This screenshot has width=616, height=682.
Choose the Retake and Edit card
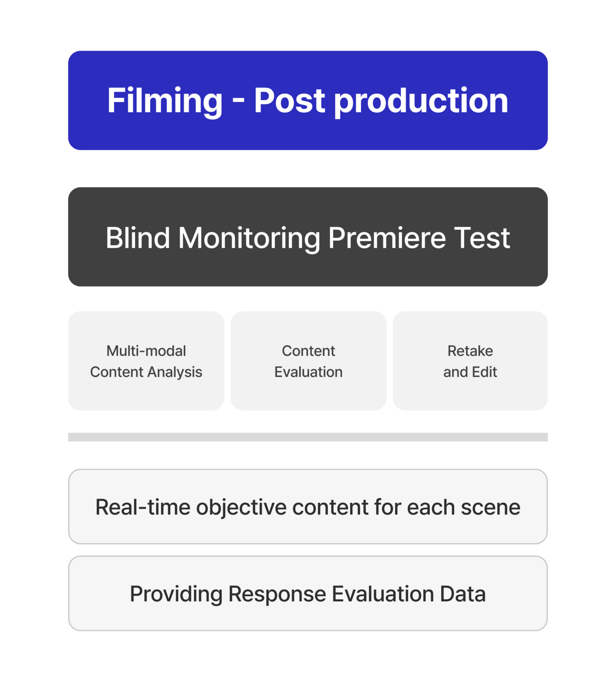coord(470,361)
